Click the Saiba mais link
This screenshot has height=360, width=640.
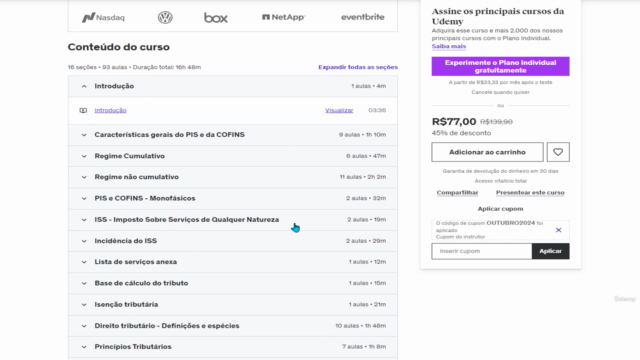pos(449,46)
